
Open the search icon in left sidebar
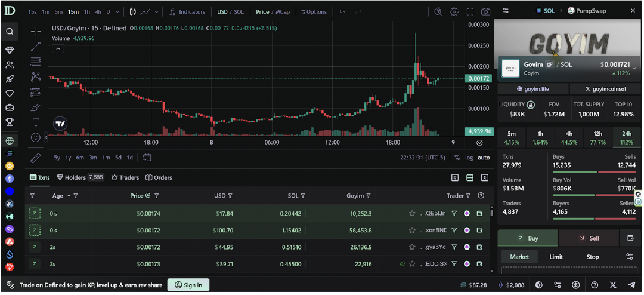tap(10, 32)
